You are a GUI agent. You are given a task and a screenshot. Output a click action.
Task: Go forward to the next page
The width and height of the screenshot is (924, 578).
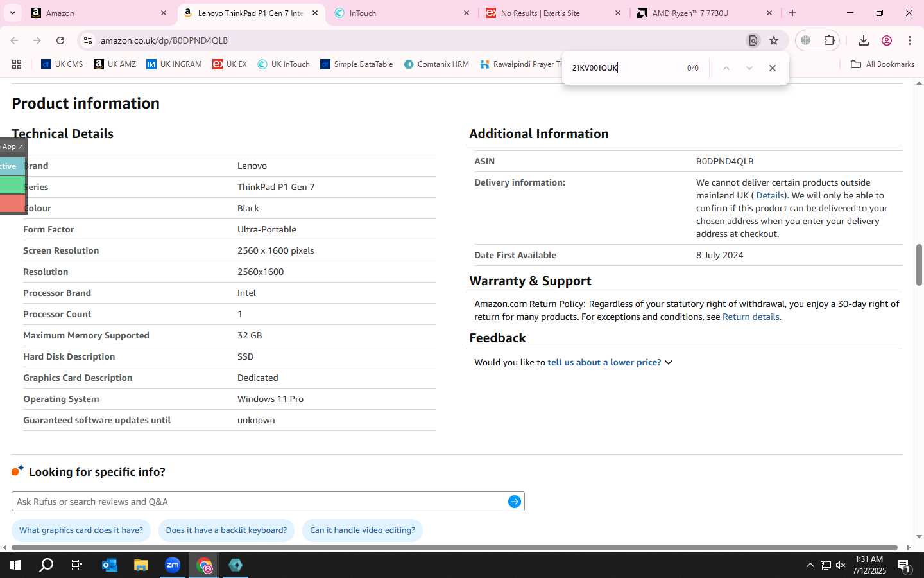click(x=37, y=40)
